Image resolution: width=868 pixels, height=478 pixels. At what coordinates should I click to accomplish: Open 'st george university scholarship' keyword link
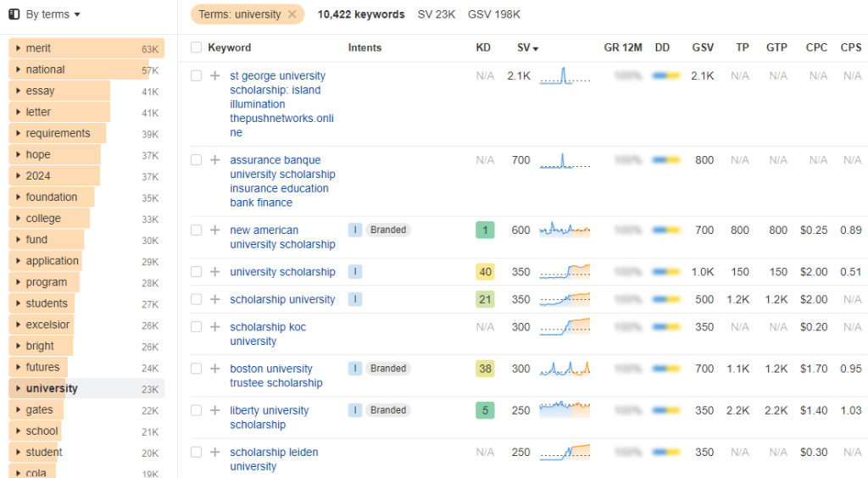[281, 104]
